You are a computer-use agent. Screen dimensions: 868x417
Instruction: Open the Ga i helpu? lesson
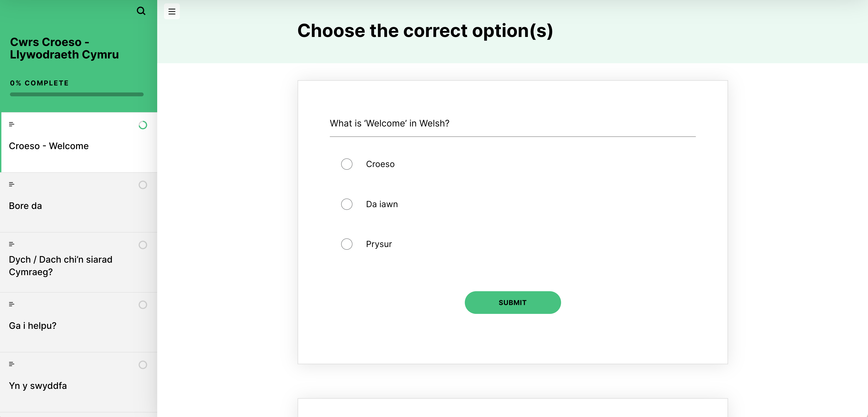pyautogui.click(x=33, y=326)
